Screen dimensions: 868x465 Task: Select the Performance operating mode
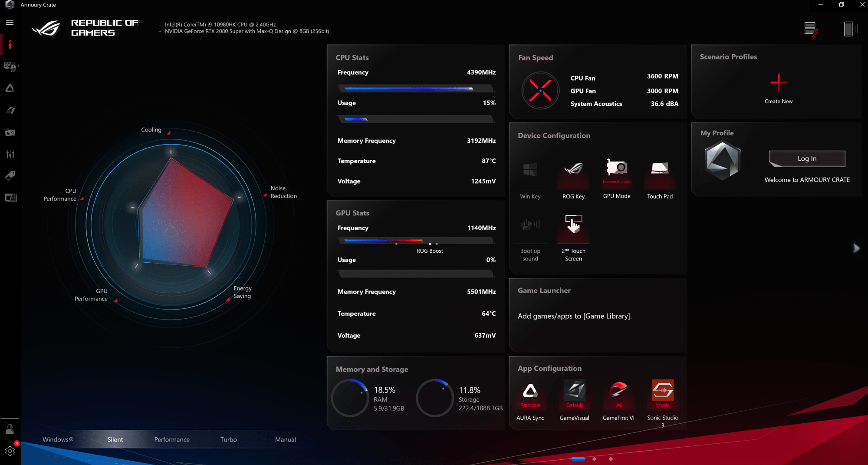coord(172,439)
